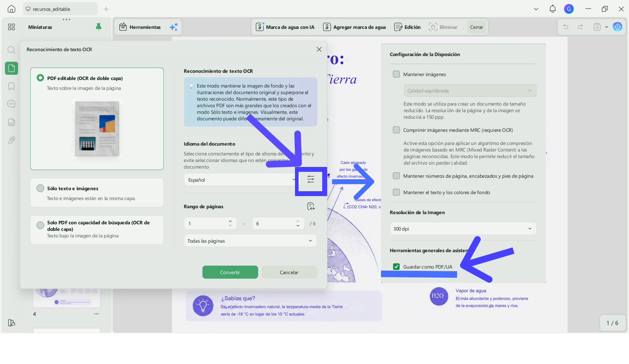Decrease the start page stepper
The image size is (629, 364).
[230, 226]
